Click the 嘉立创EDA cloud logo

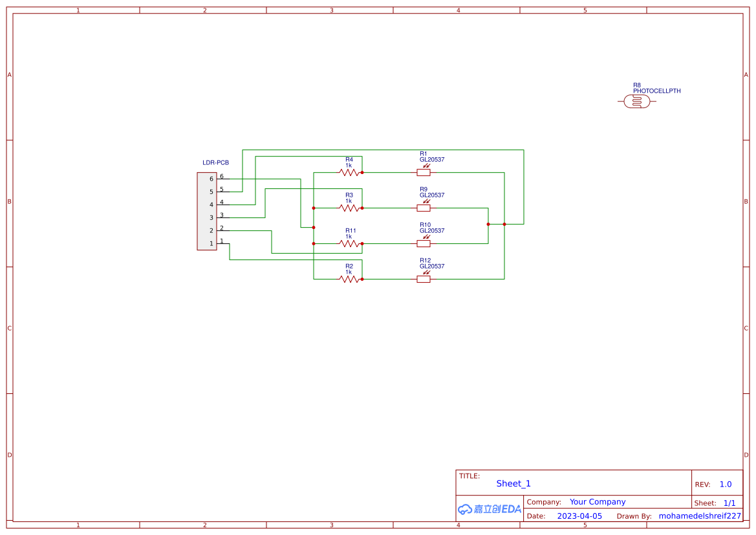tap(490, 509)
